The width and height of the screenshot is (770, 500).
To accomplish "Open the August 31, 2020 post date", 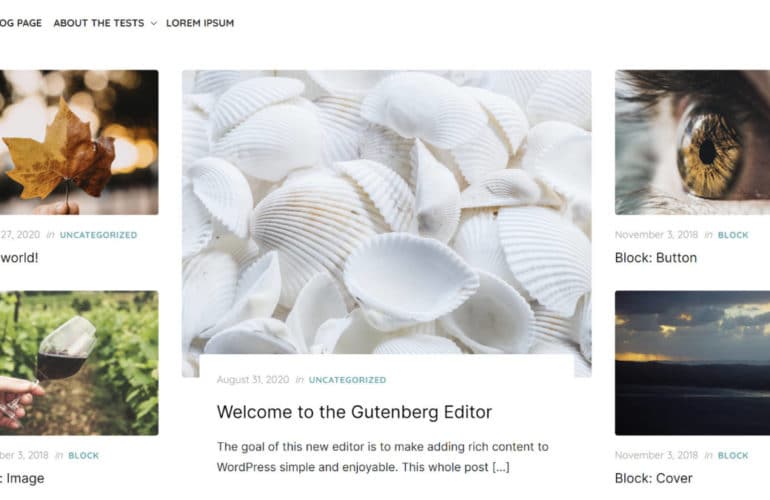I will (x=253, y=380).
